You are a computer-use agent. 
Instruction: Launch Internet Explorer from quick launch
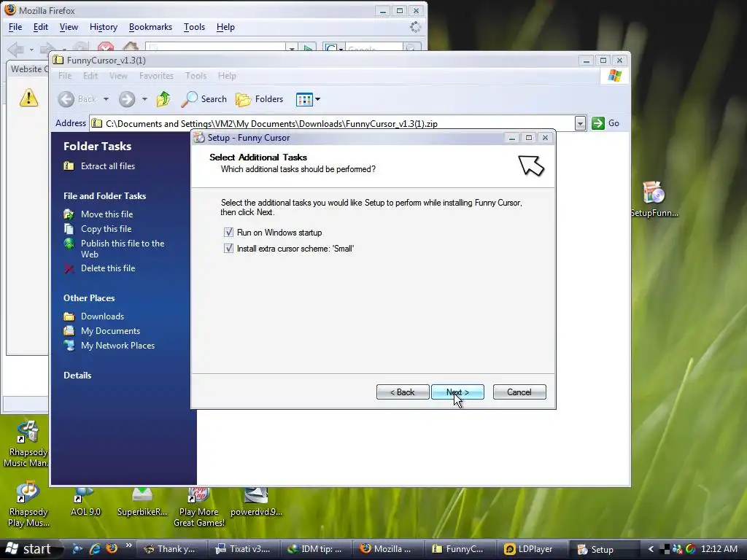[x=95, y=549]
